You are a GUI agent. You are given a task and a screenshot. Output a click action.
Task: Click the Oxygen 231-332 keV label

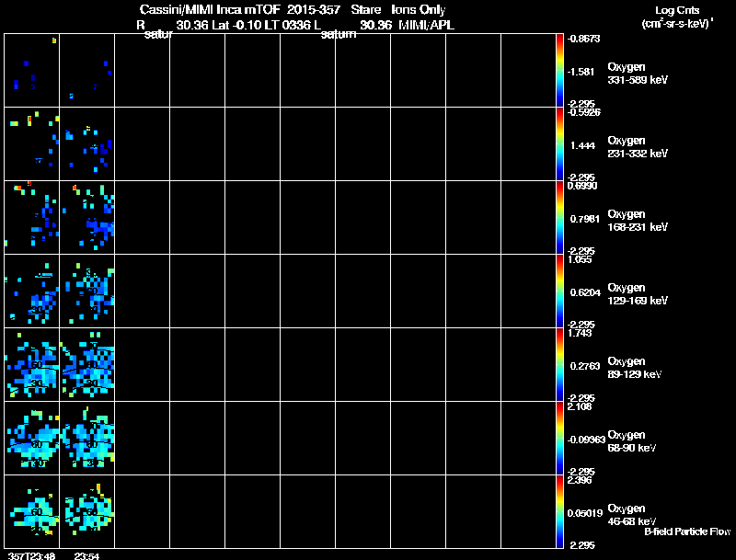[638, 147]
